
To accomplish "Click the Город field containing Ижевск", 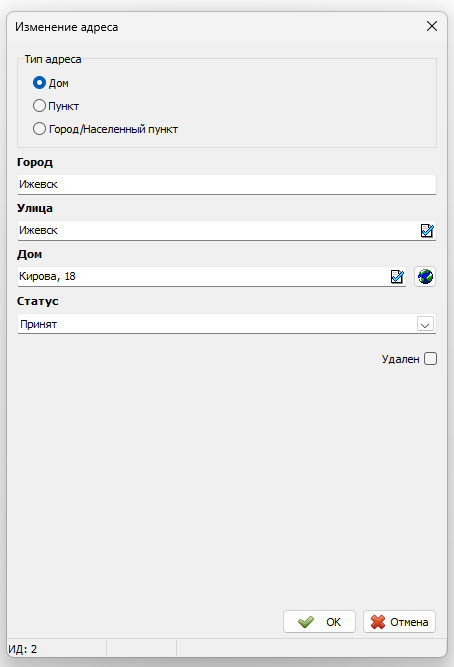I will tap(227, 185).
